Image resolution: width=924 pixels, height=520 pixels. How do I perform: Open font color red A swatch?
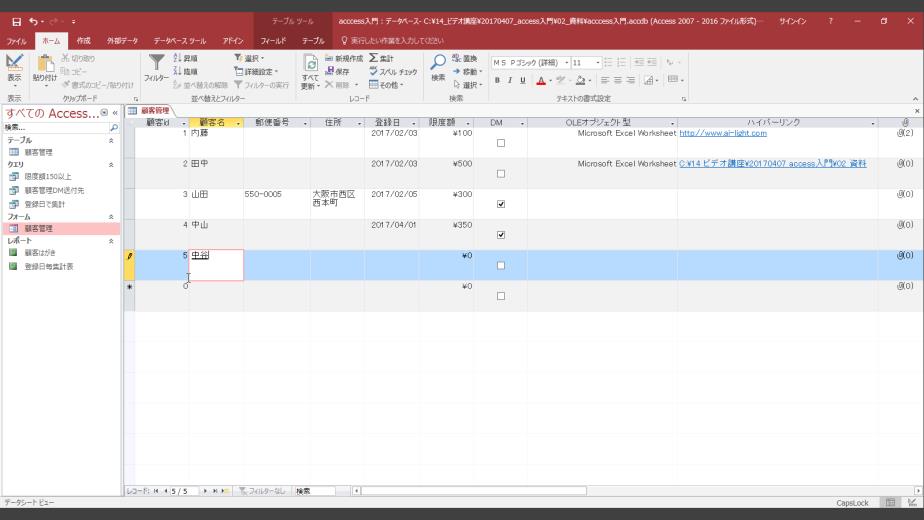(541, 80)
